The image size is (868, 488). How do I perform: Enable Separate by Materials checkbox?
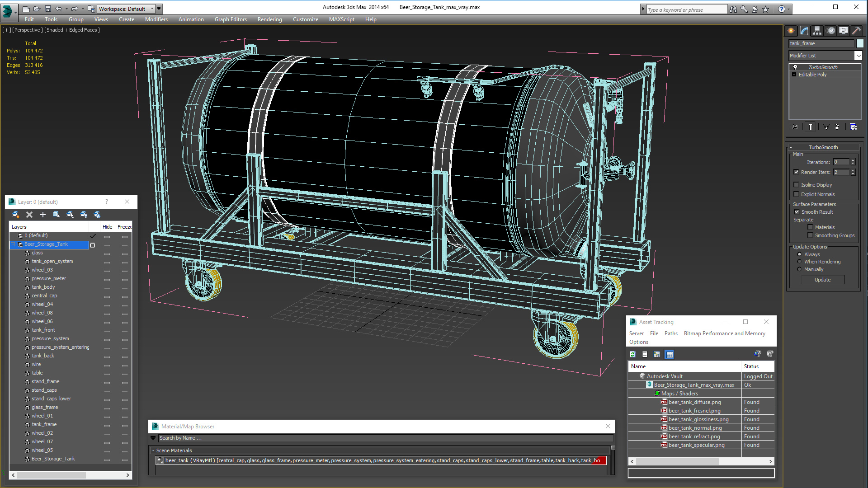(x=810, y=227)
